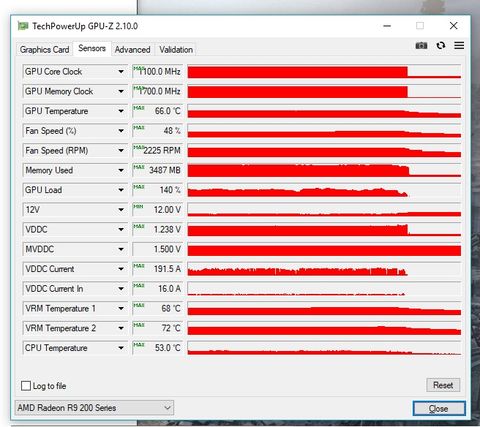Image resolution: width=480 pixels, height=427 pixels.
Task: Click the 53.0 °C CPU temperature value
Action: pyautogui.click(x=158, y=348)
